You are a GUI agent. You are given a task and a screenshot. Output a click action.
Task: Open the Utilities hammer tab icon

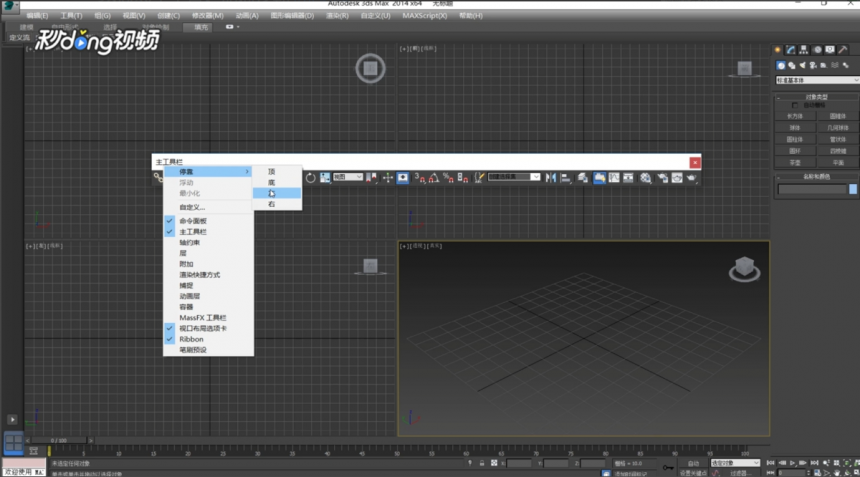coord(843,50)
